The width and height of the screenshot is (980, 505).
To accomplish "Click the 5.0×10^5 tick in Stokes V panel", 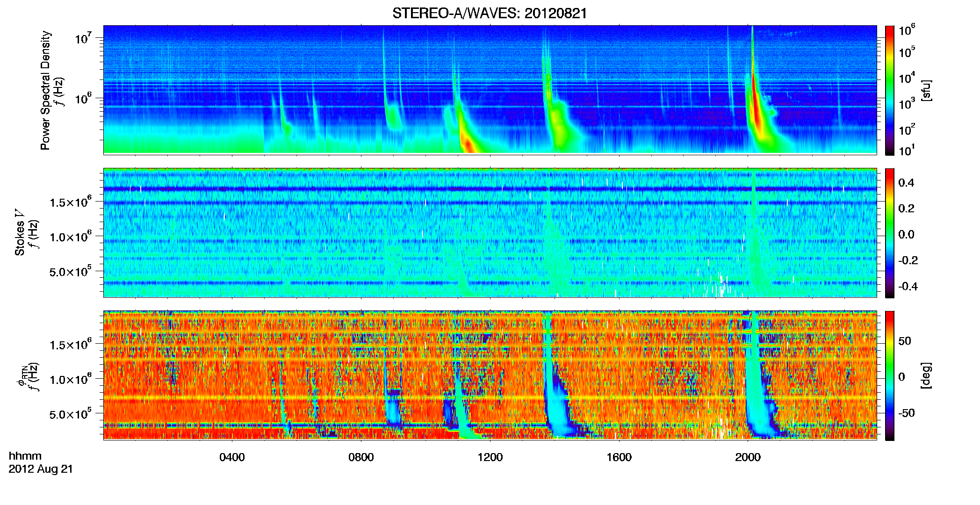I will [x=71, y=271].
